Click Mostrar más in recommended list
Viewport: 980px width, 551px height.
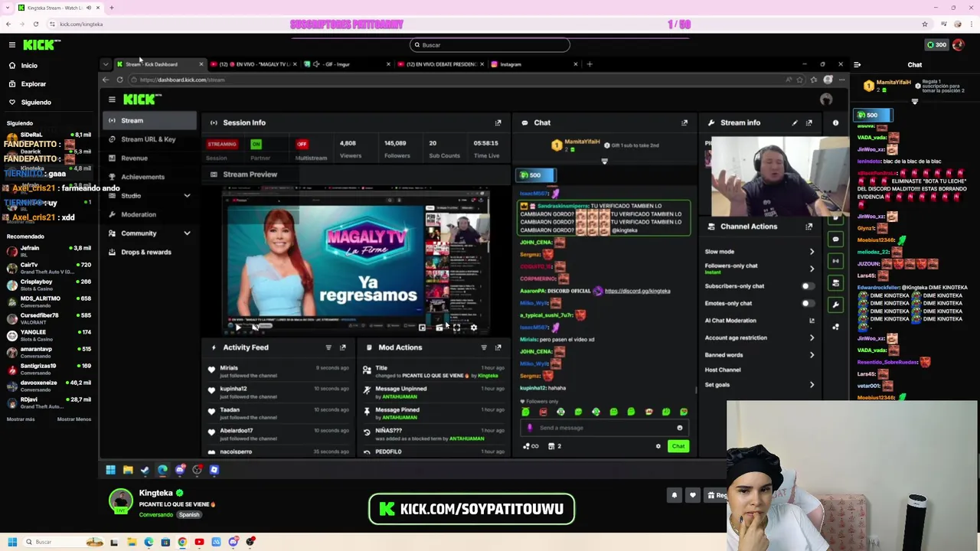[21, 419]
